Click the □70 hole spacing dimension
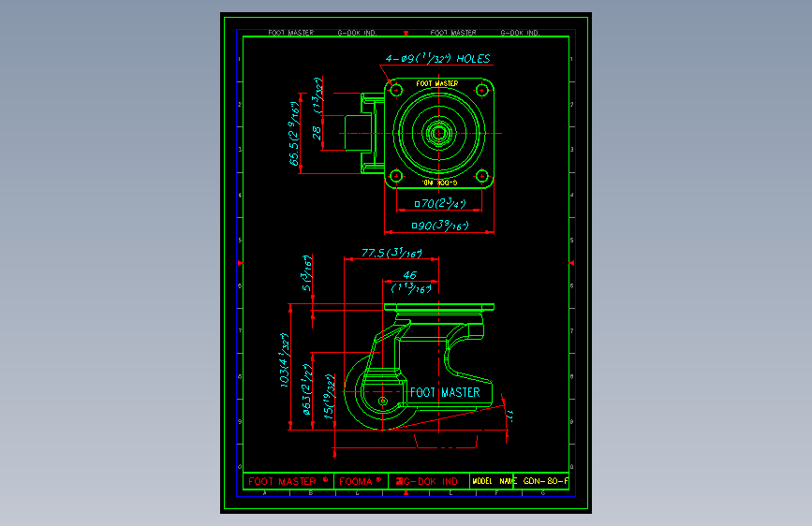812x526 pixels. (x=440, y=203)
